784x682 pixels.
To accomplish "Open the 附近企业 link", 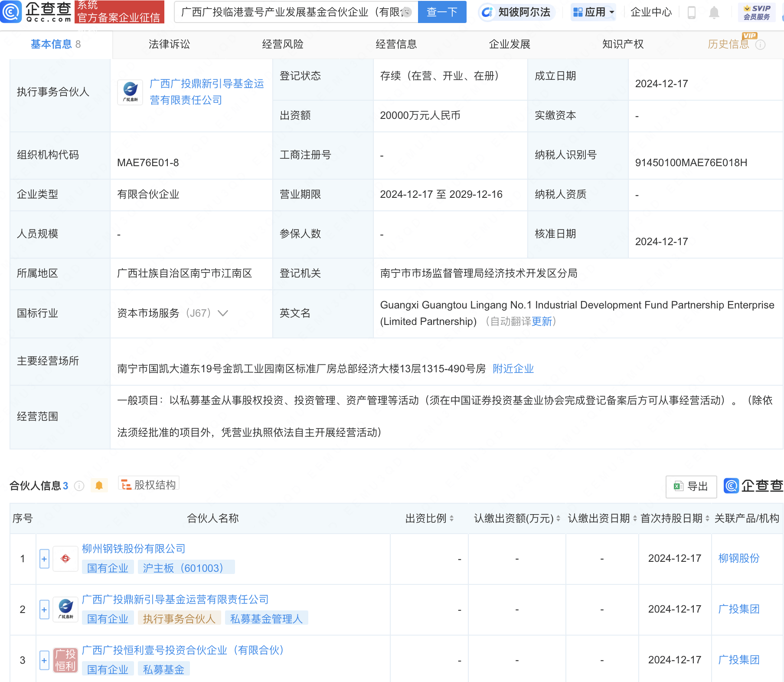I will click(513, 369).
